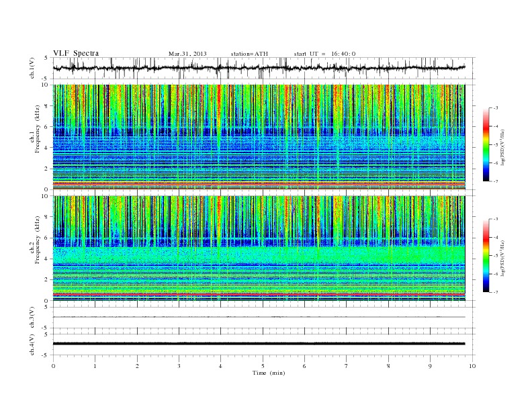Image resolution: width=532 pixels, height=411 pixels.
Task: Click the "-3" tick on ch.1 colorbar
Action: [x=496, y=108]
